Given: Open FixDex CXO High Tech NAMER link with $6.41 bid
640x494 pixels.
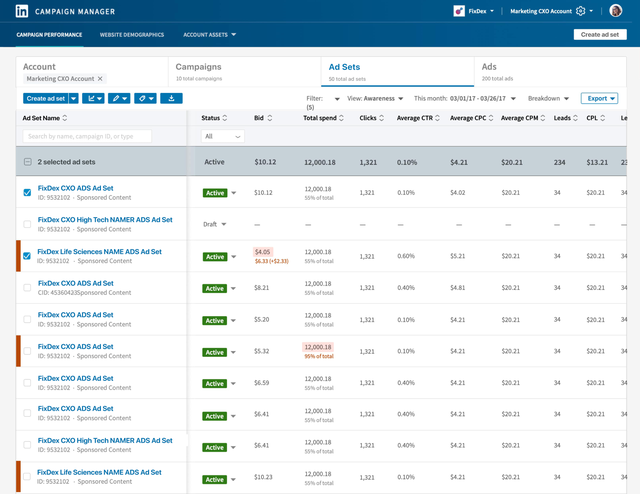Looking at the screenshot, I should click(x=105, y=441).
